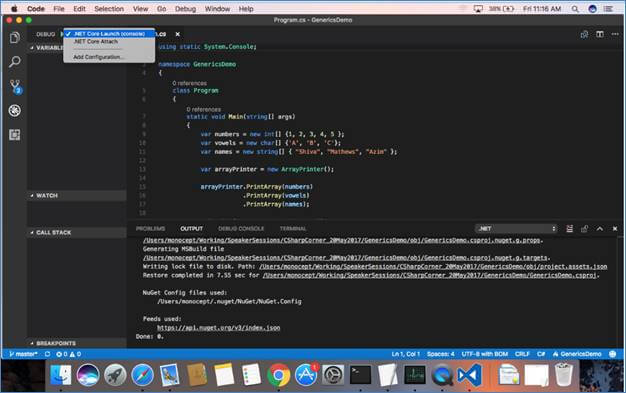Screen dimensions: 626x393
Task: Open Launchpad from the dock
Action: point(115,375)
